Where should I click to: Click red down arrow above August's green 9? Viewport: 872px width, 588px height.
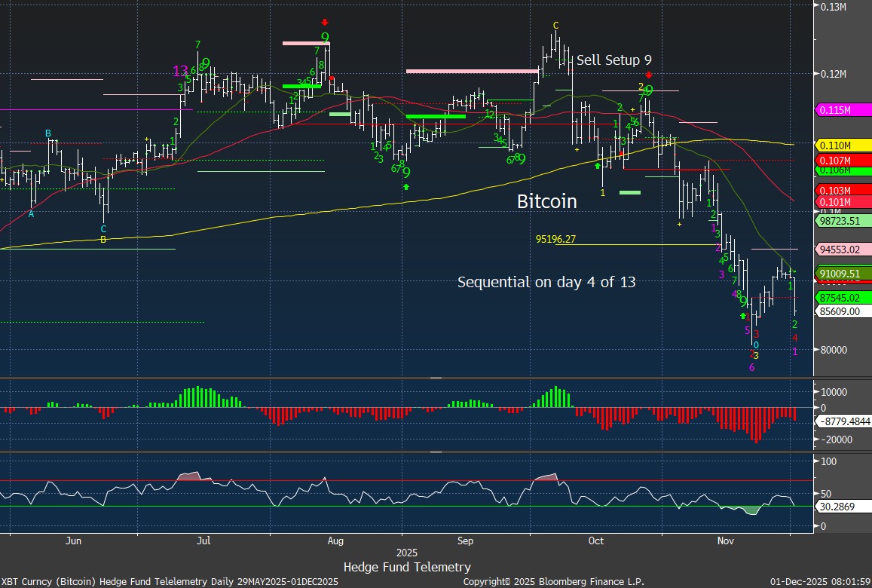click(x=324, y=23)
